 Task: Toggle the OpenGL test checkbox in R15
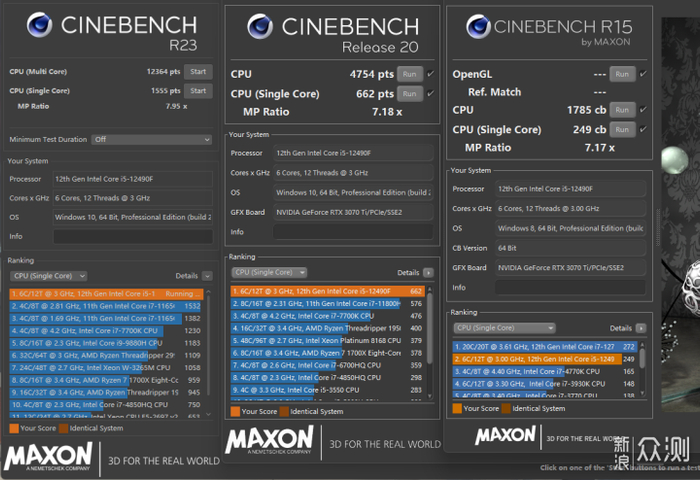pyautogui.click(x=642, y=74)
